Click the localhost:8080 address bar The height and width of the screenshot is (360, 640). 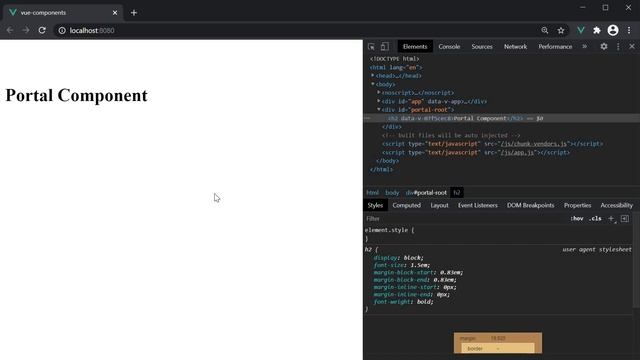pyautogui.click(x=300, y=30)
